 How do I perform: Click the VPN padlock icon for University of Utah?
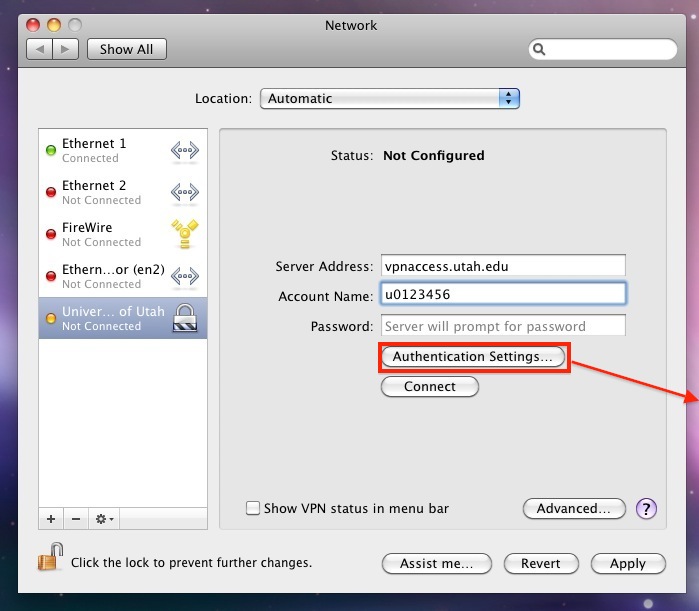(185, 318)
